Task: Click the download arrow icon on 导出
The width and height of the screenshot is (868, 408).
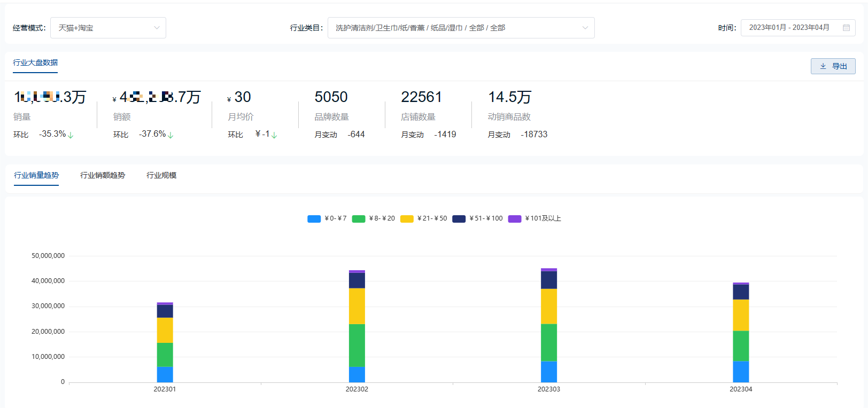Action: tap(823, 66)
